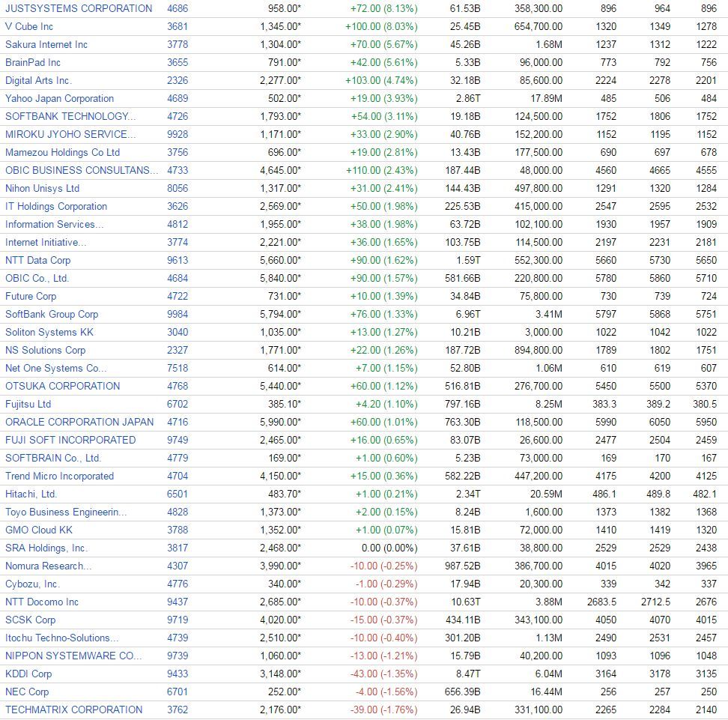Click ticker code 3681

click(x=178, y=26)
